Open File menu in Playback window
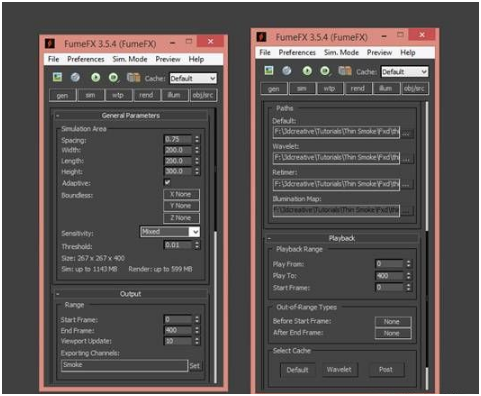This screenshot has width=481, height=396. (265, 53)
